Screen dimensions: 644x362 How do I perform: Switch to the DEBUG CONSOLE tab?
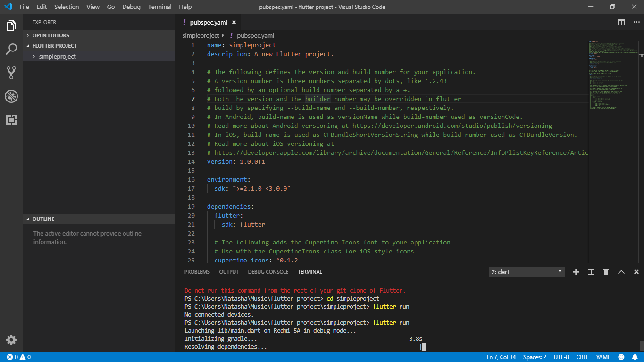268,272
